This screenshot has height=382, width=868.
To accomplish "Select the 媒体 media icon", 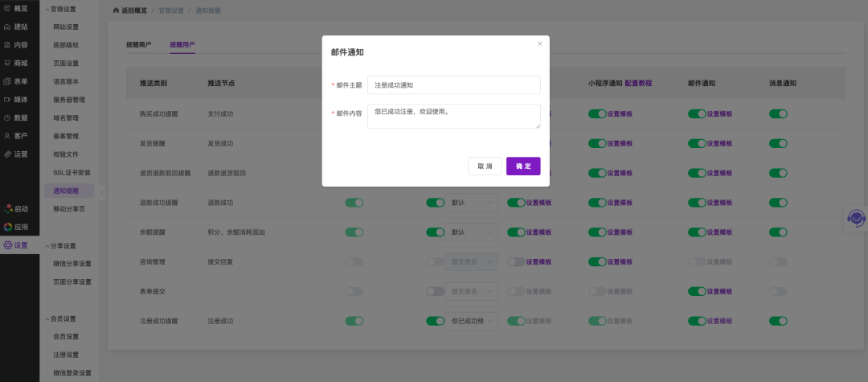I will pos(8,100).
